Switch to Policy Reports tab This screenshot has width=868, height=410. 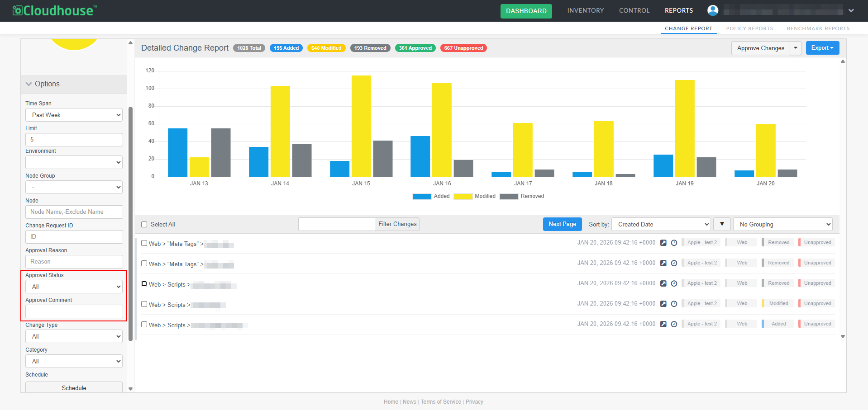click(x=749, y=28)
